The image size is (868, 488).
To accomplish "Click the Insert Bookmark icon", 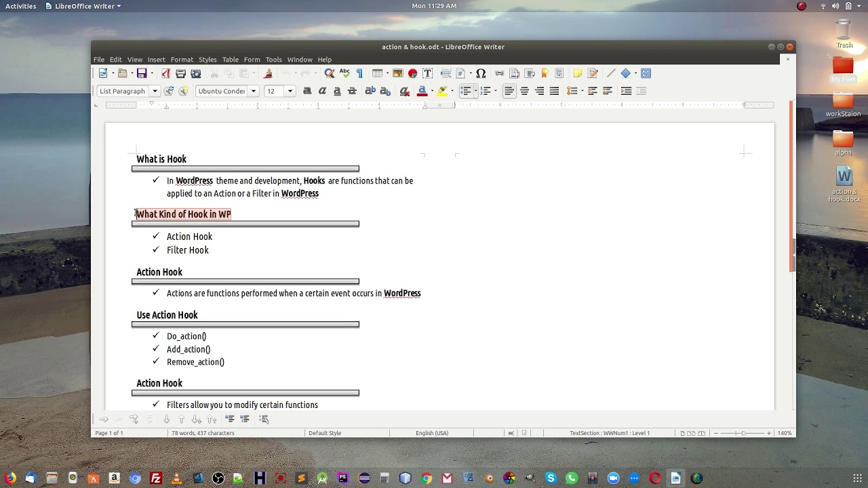I will pos(545,73).
